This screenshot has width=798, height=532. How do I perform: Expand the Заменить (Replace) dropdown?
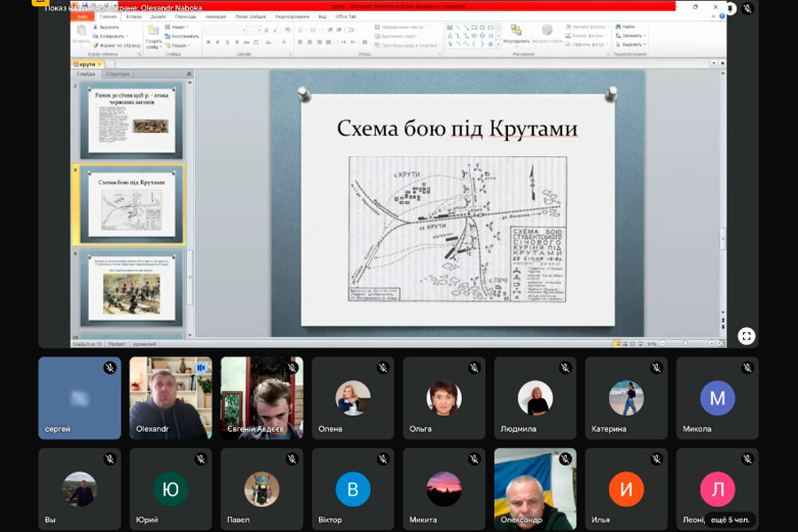coord(645,36)
